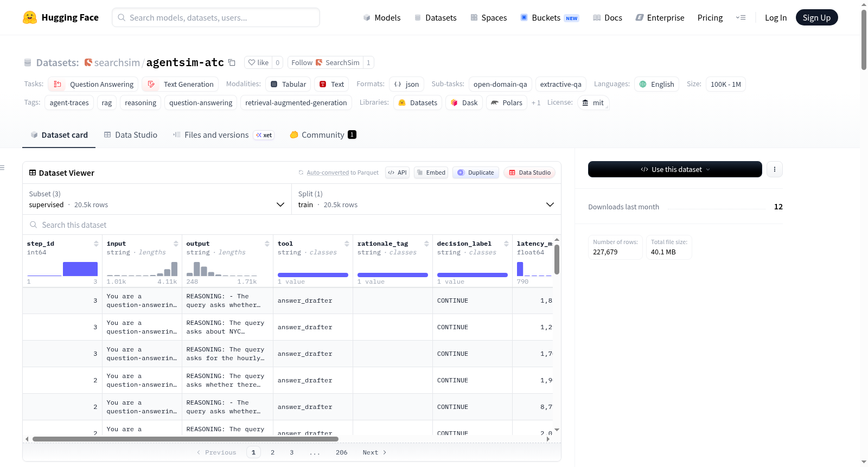Click Next page
The image size is (868, 467).
pos(374,452)
